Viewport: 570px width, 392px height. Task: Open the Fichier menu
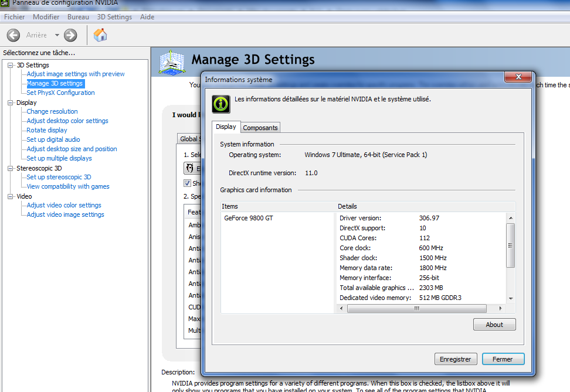[x=15, y=17]
